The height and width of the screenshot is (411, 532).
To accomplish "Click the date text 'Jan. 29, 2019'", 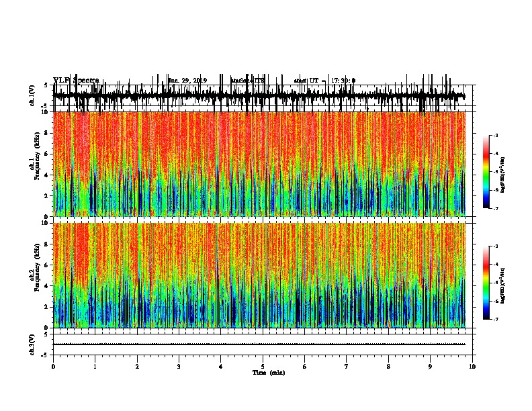I will coord(187,81).
